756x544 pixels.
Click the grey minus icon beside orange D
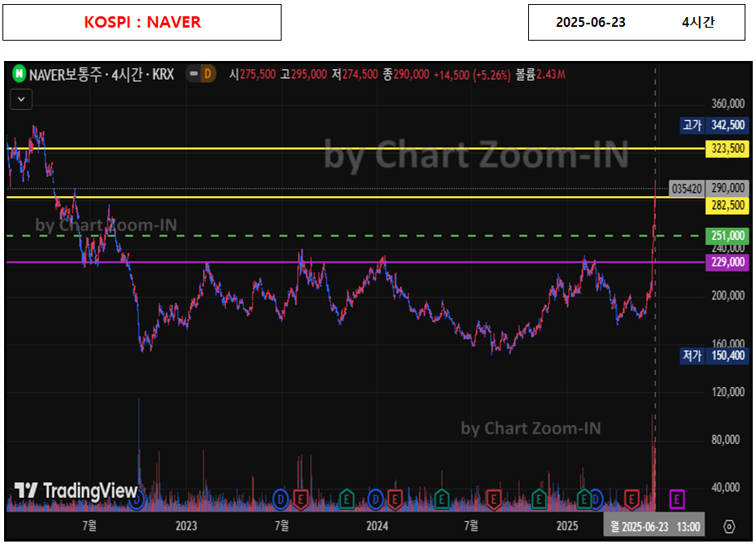point(194,74)
